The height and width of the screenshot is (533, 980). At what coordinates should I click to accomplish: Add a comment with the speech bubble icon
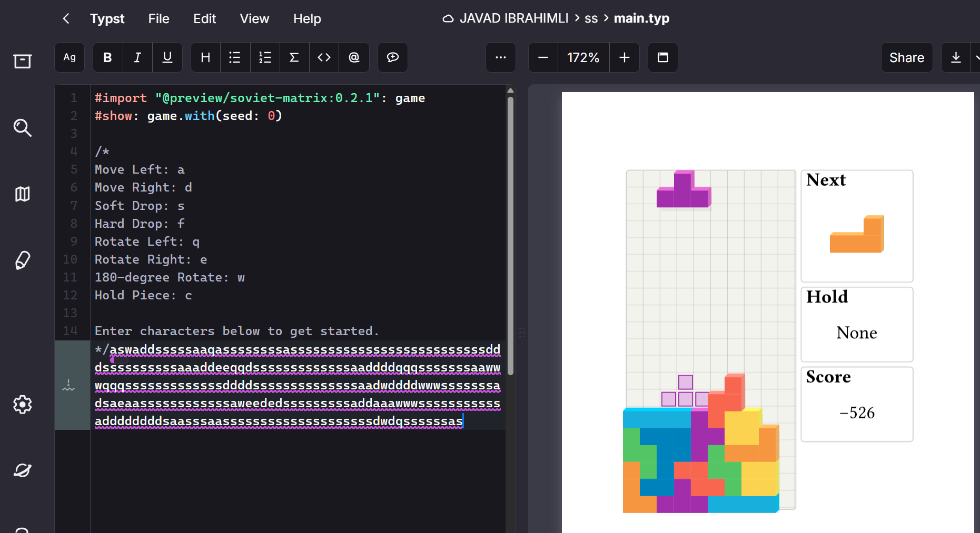point(392,57)
